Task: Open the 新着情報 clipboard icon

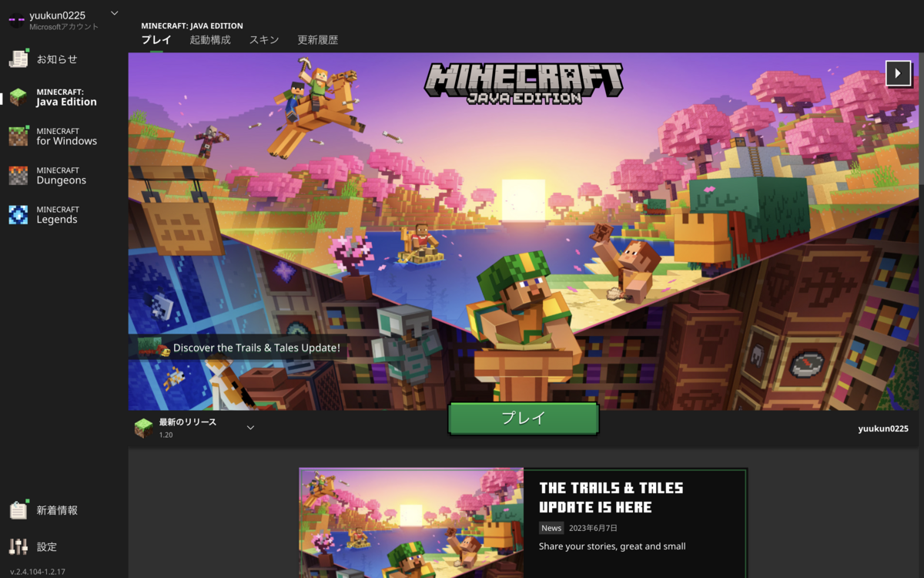Action: coord(18,509)
